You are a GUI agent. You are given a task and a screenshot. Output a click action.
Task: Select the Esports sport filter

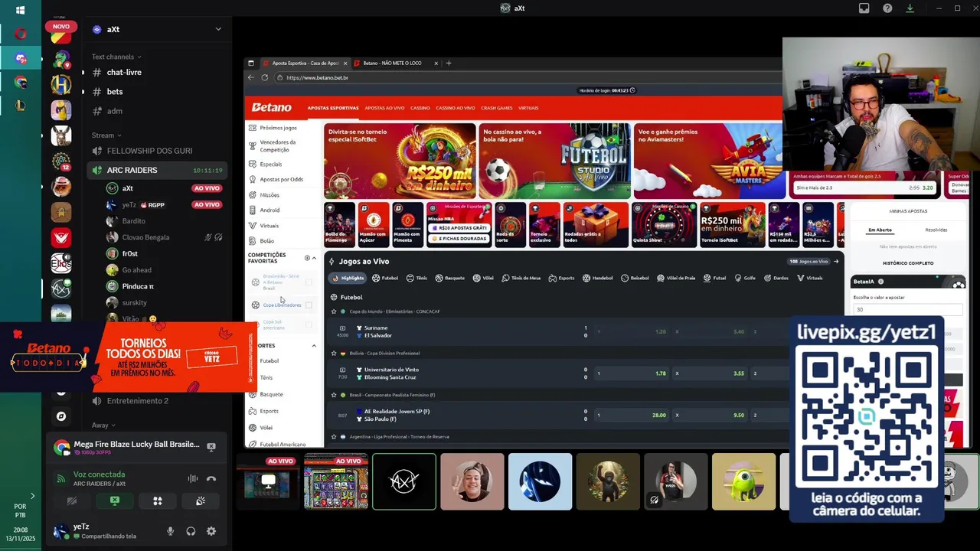click(x=562, y=278)
